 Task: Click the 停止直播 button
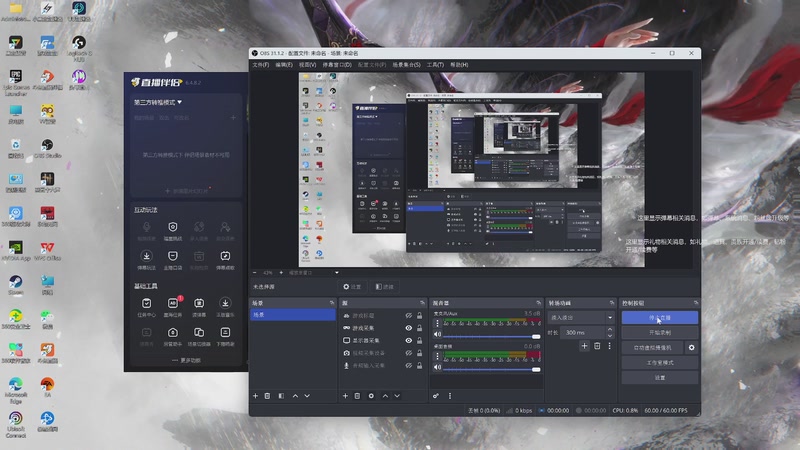click(660, 317)
